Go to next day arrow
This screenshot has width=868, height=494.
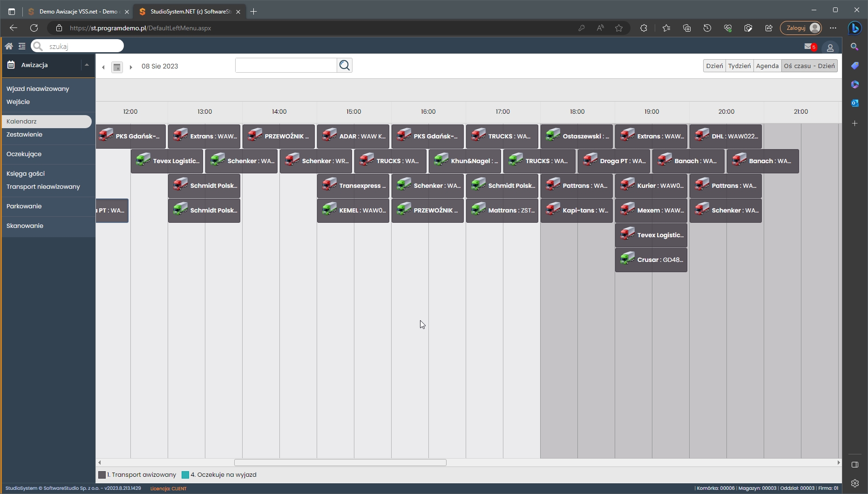pyautogui.click(x=131, y=67)
